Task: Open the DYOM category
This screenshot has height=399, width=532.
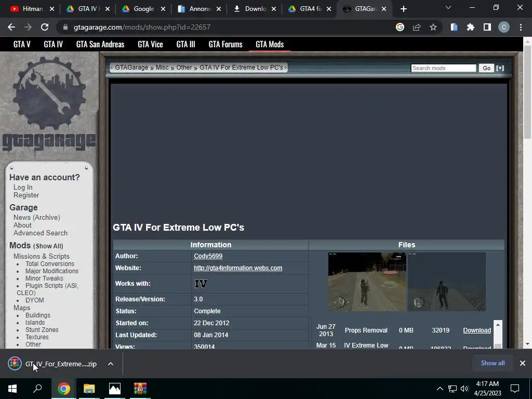Action: 34,300
